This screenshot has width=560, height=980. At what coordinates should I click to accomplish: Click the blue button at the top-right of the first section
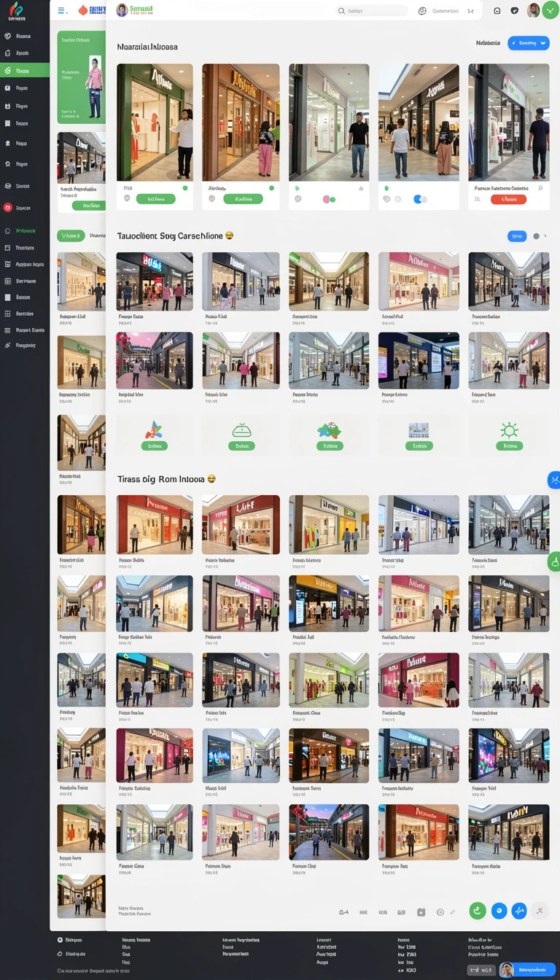click(x=529, y=43)
